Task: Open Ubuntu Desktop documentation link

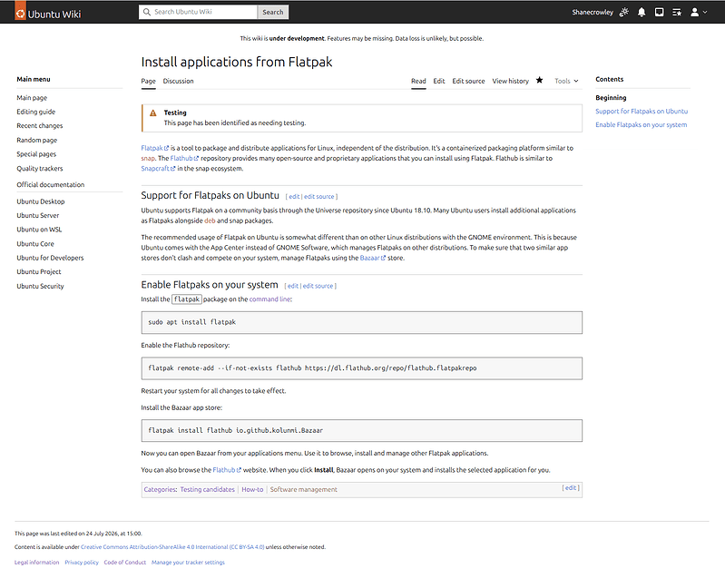Action: [41, 201]
